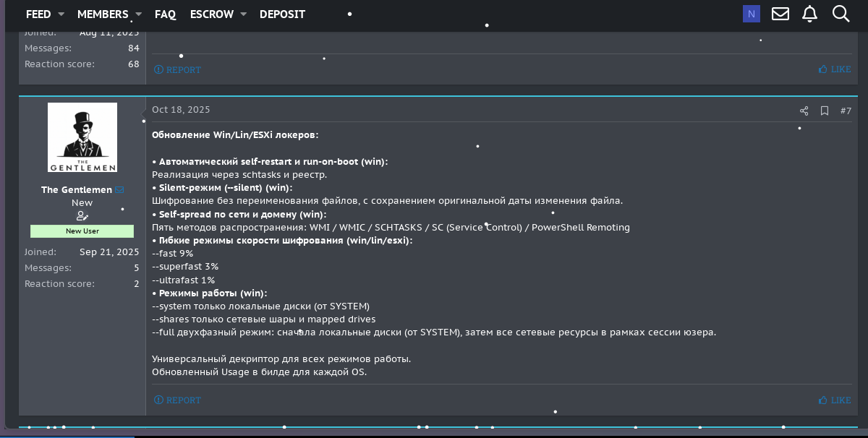Expand the FEED dropdown arrow
The width and height of the screenshot is (868, 438).
click(61, 14)
